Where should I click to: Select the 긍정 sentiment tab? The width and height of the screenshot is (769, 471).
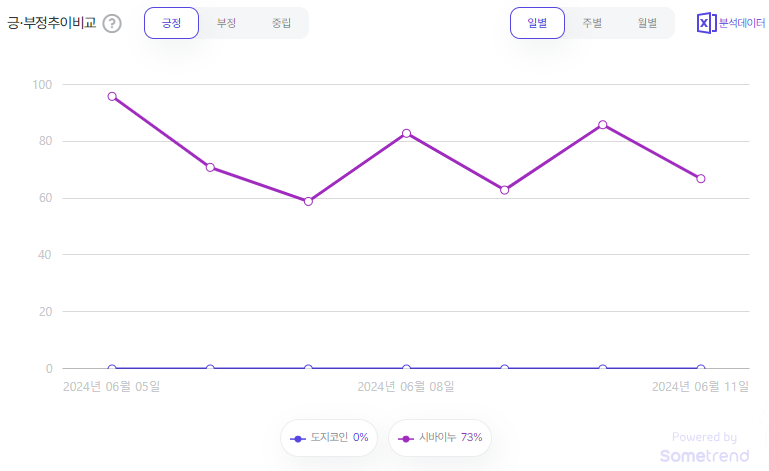tap(171, 23)
